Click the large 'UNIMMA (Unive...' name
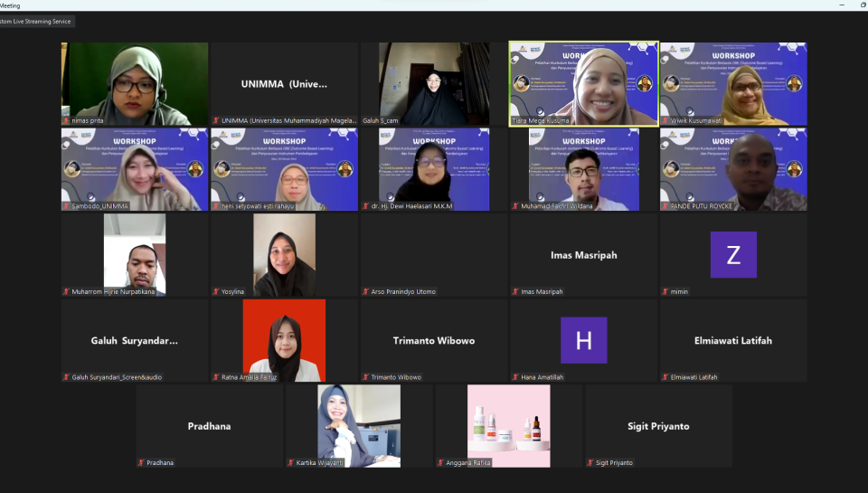The height and width of the screenshot is (493, 868). 284,84
